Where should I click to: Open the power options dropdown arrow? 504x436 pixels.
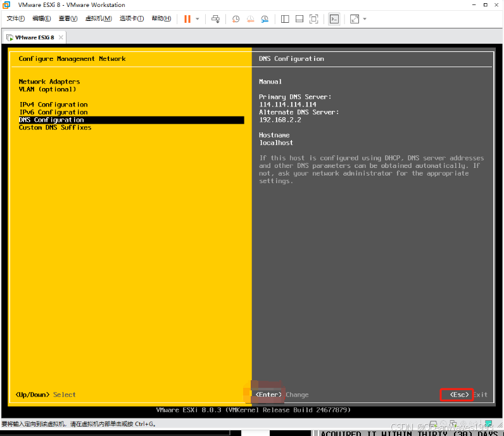click(198, 19)
